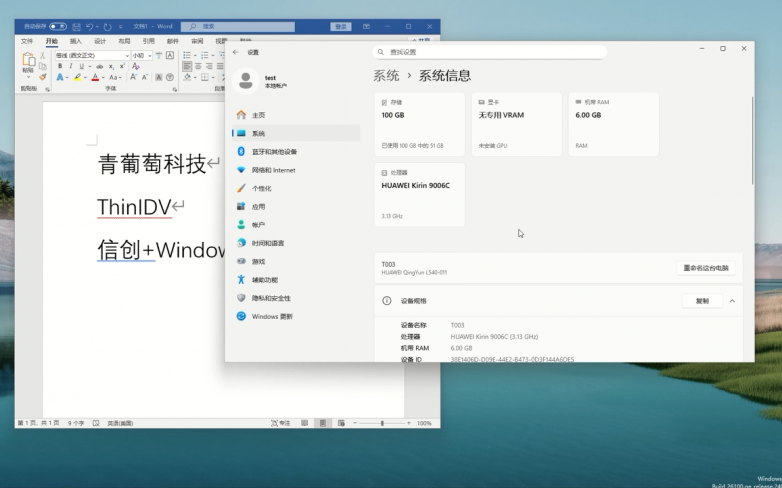This screenshot has width=782, height=488.
Task: Collapse the Device specifications section chevron
Action: (732, 301)
